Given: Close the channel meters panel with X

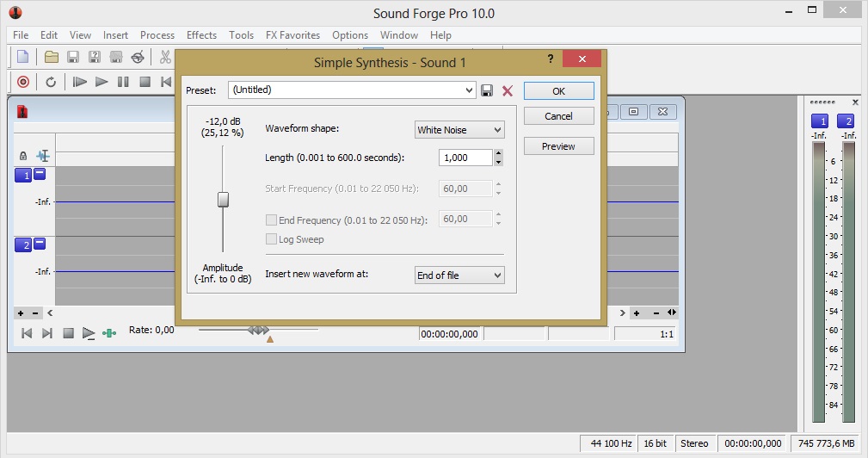Looking at the screenshot, I should click(x=855, y=102).
